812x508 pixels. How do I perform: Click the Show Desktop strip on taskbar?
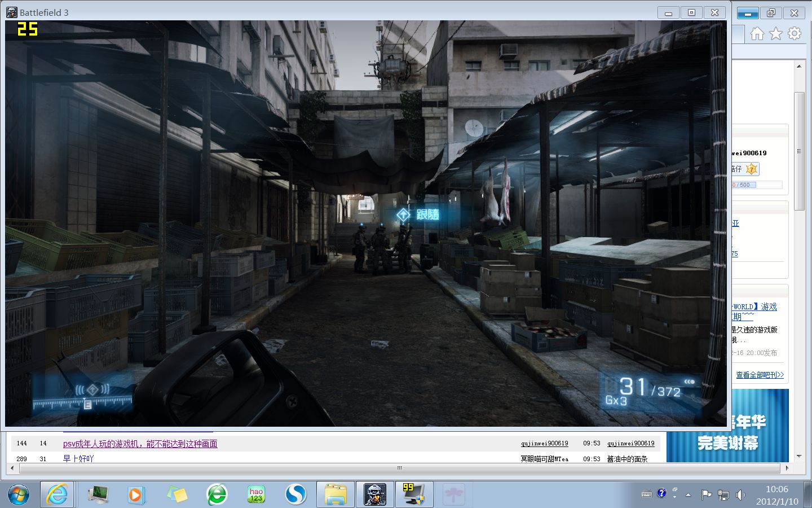click(808, 495)
